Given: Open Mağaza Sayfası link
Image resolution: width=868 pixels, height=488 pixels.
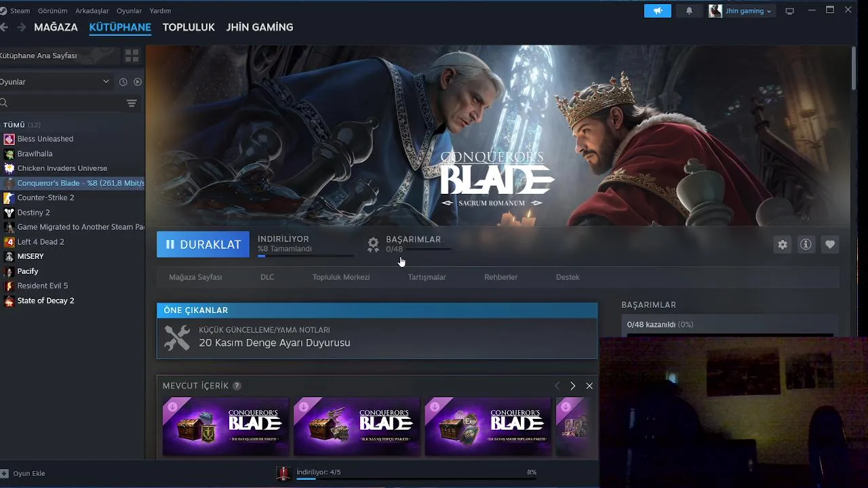Looking at the screenshot, I should (x=195, y=277).
